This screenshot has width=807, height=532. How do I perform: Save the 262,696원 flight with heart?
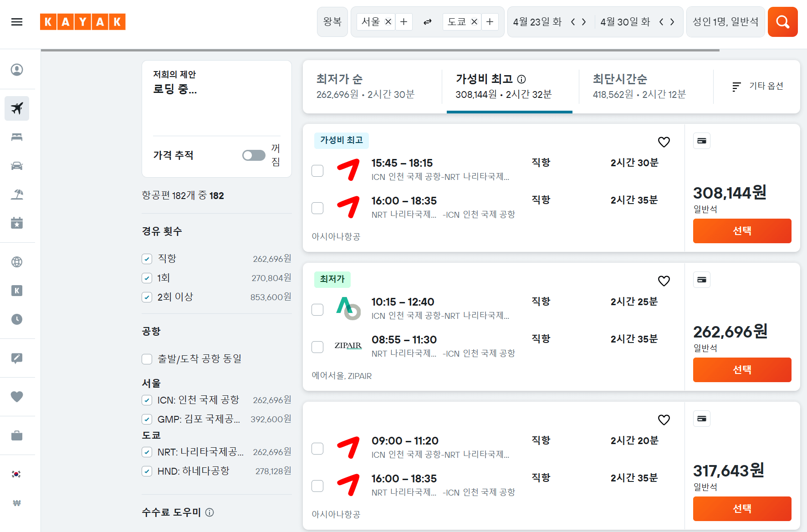click(x=664, y=281)
